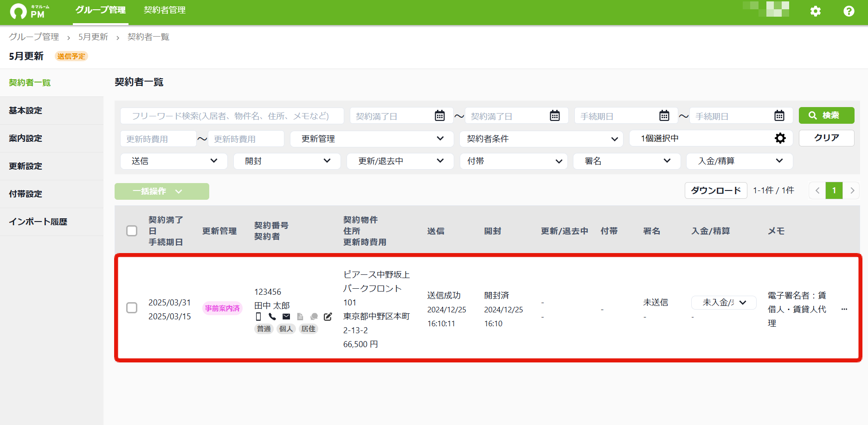
Task: Open the 付帯 filter dropdown
Action: [514, 161]
